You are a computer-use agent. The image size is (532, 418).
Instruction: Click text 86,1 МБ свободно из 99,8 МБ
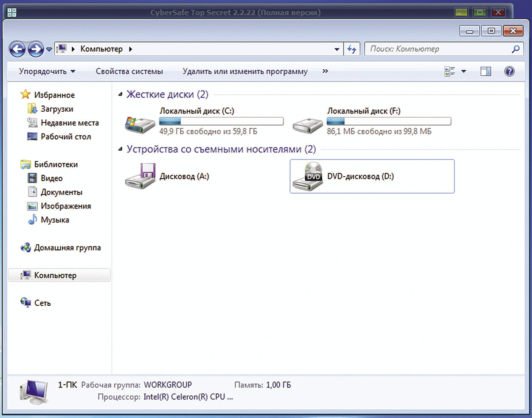pyautogui.click(x=379, y=132)
